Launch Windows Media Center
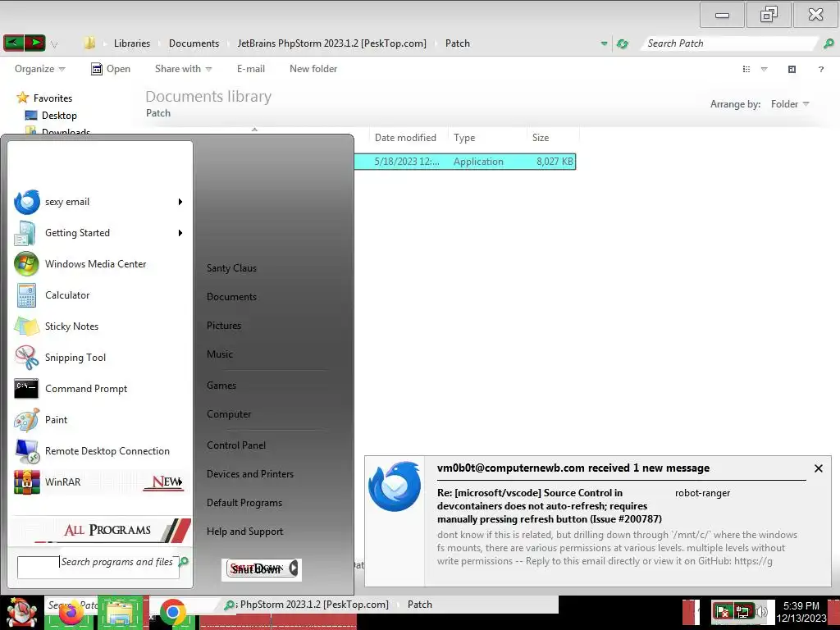The height and width of the screenshot is (630, 840). pyautogui.click(x=99, y=264)
